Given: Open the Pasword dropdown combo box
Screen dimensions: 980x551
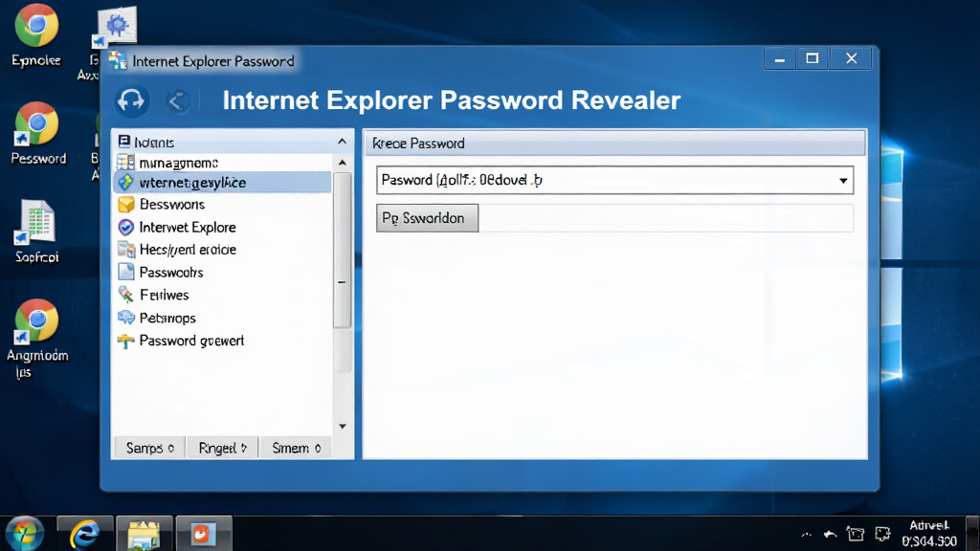Looking at the screenshot, I should click(x=615, y=180).
